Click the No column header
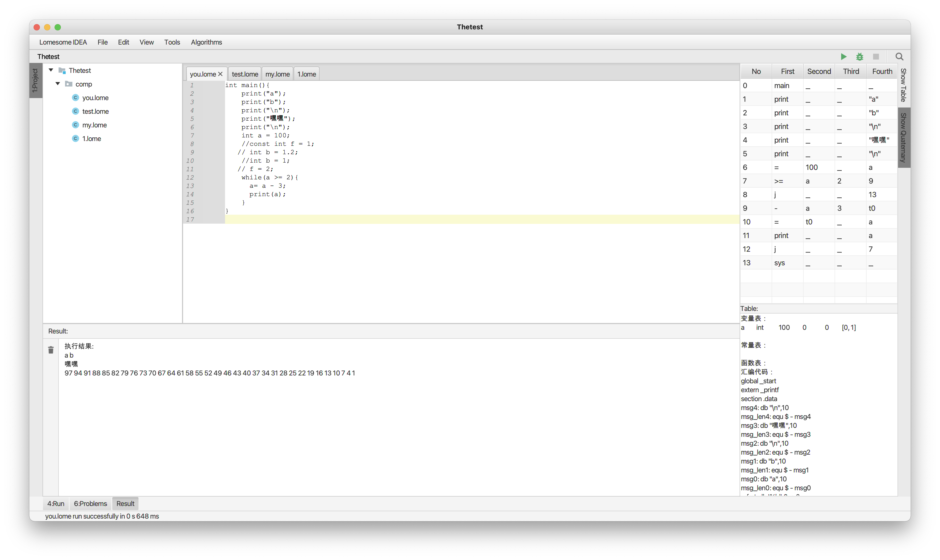 coord(756,71)
